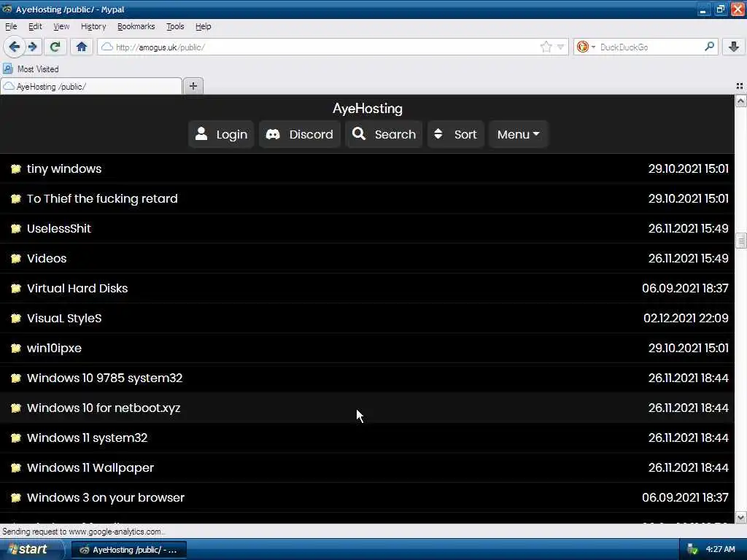
Task: Click folder icon beside Windows 10 for netboot.xyz
Action: click(16, 408)
